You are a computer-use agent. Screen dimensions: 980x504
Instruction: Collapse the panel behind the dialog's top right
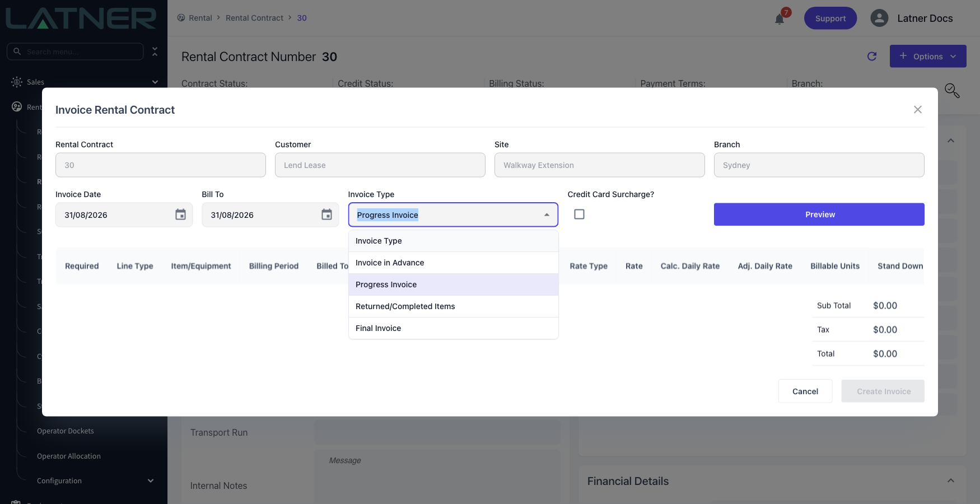coord(950,141)
